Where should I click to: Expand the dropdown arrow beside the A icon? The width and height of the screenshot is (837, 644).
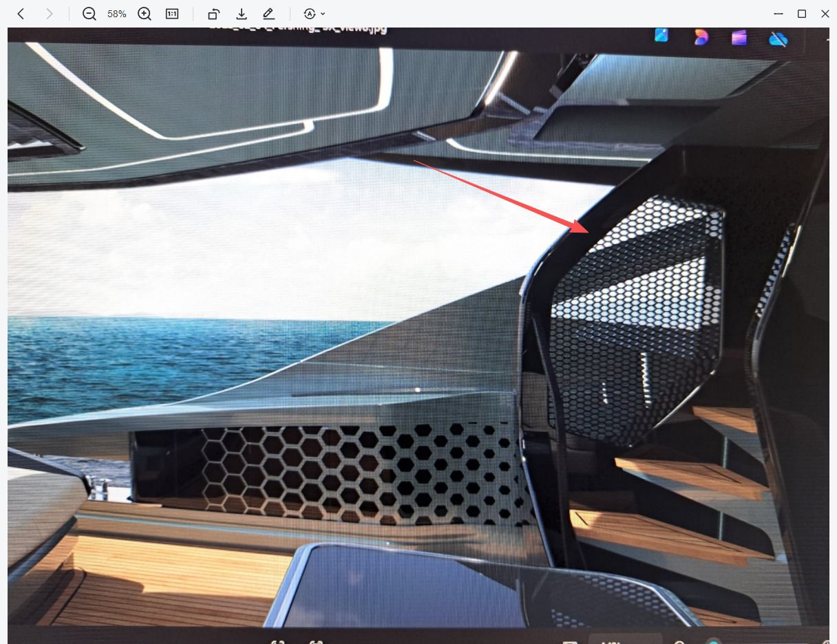tap(323, 14)
